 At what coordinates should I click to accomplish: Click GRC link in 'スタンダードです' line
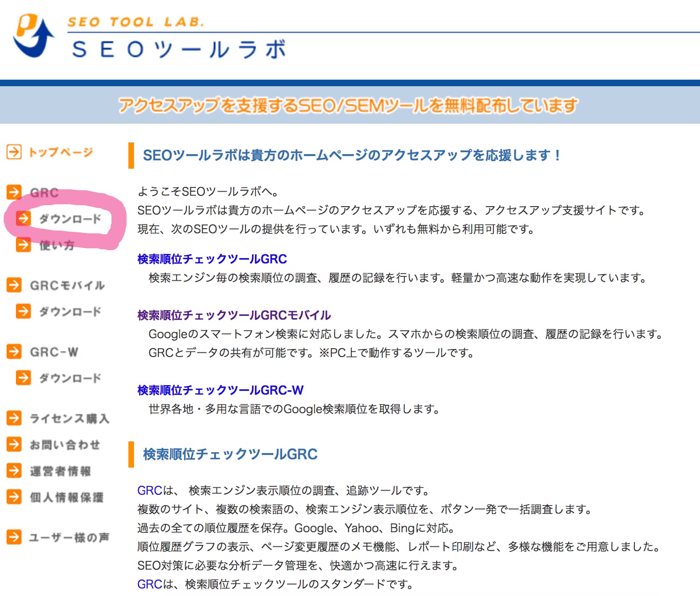[149, 584]
